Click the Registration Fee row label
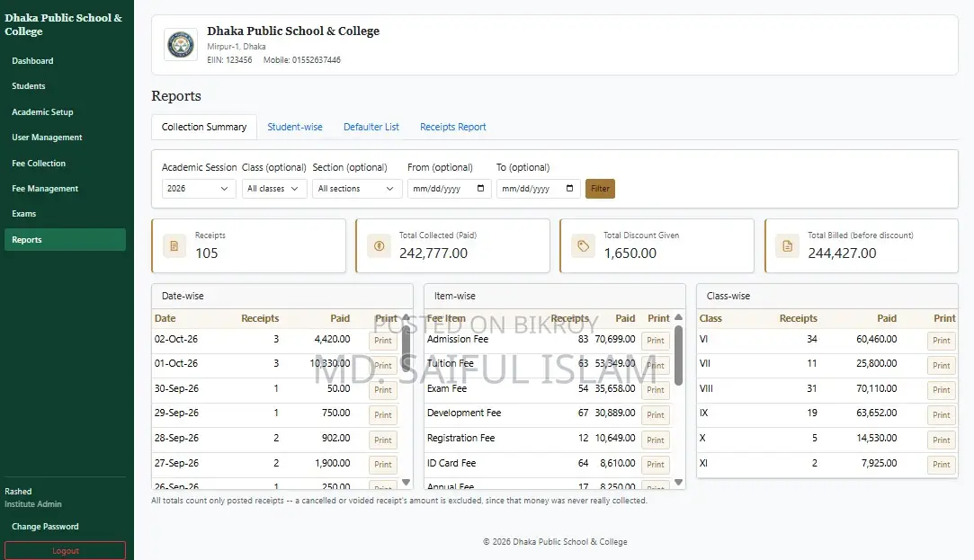 pyautogui.click(x=460, y=439)
